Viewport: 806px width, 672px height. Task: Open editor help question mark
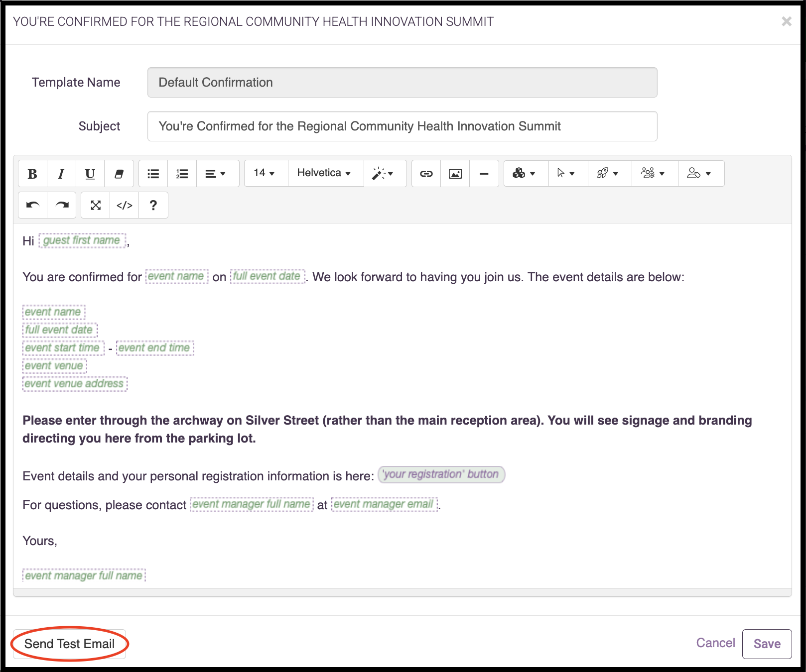[x=153, y=205]
